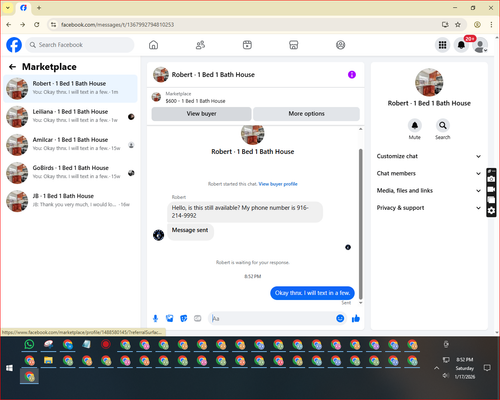Open the Windows notification center icon
Image resolution: width=500 pixels, height=400 pixels.
pos(487,368)
